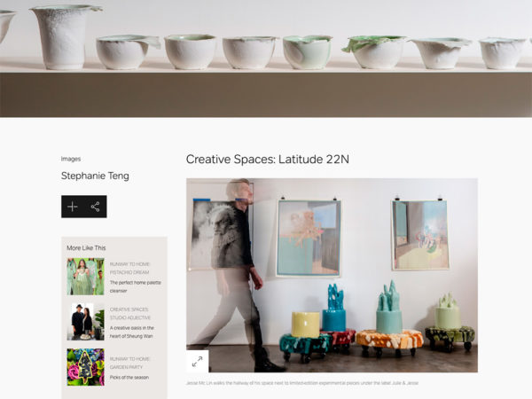Open Runway to Home: Garden Party link

129,363
